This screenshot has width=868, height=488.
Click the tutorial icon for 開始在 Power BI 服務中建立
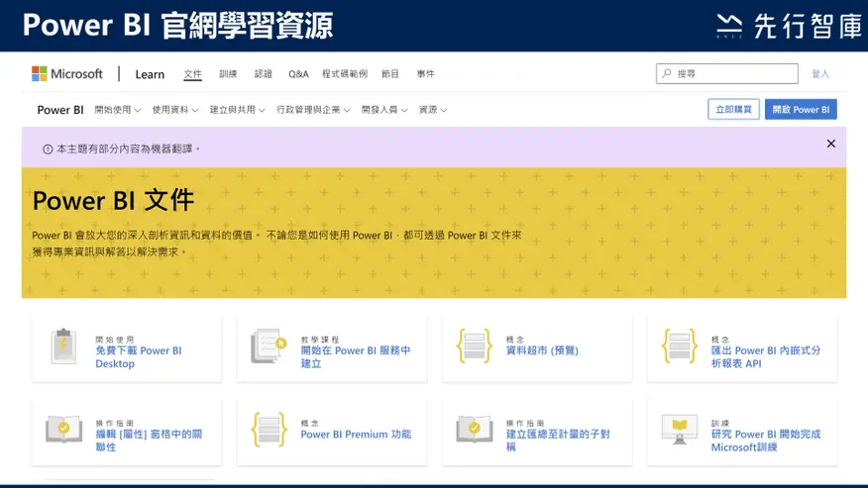[269, 346]
